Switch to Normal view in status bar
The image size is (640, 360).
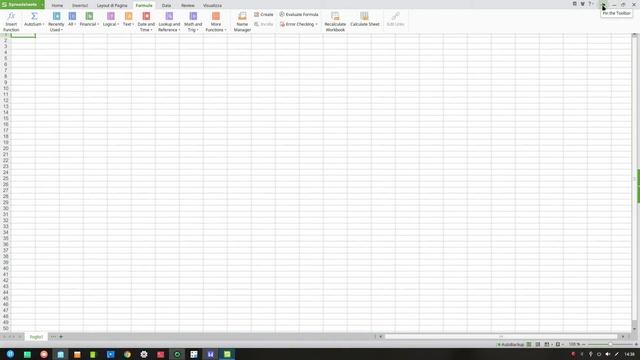click(529, 344)
